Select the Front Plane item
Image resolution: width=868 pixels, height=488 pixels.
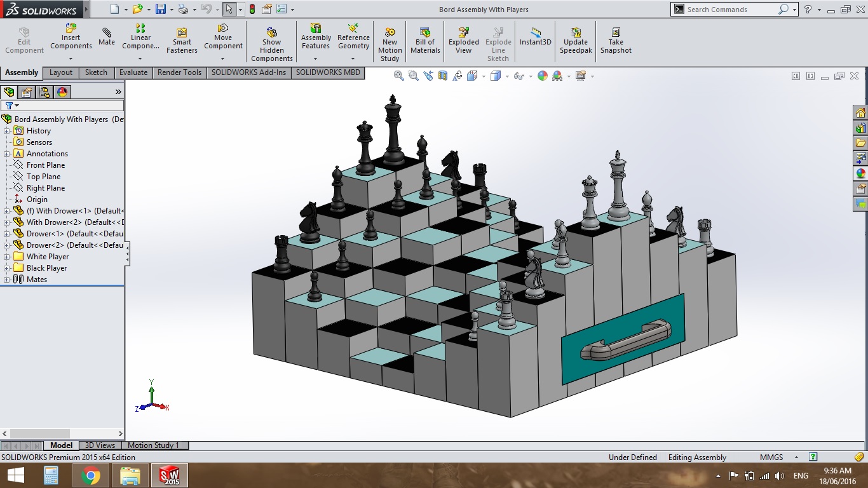pos(46,165)
